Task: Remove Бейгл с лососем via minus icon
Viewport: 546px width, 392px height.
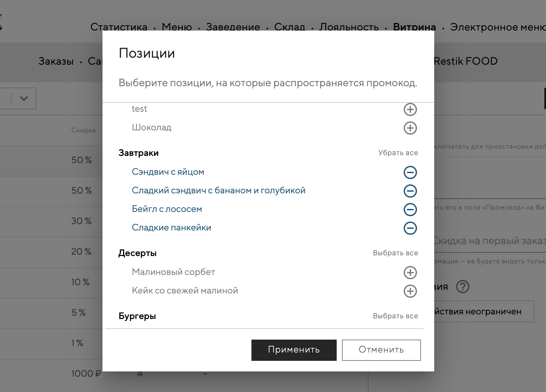Action: [410, 210]
